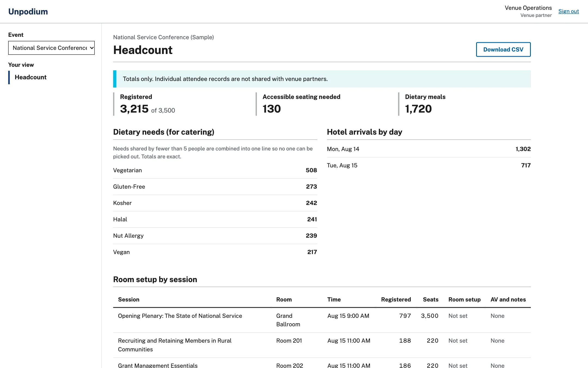Select the Recruiting and Retaining Members session
Viewport: 588px width, 368px height.
pos(322,345)
